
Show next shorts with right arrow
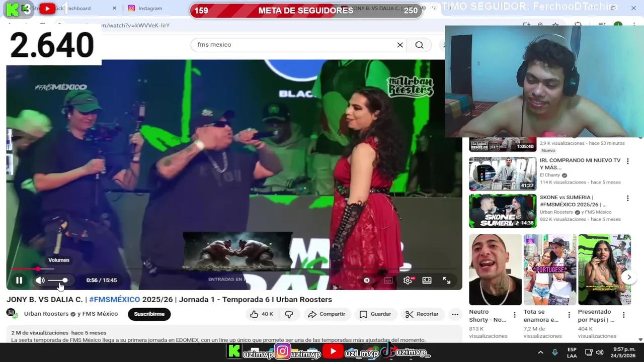point(629,277)
